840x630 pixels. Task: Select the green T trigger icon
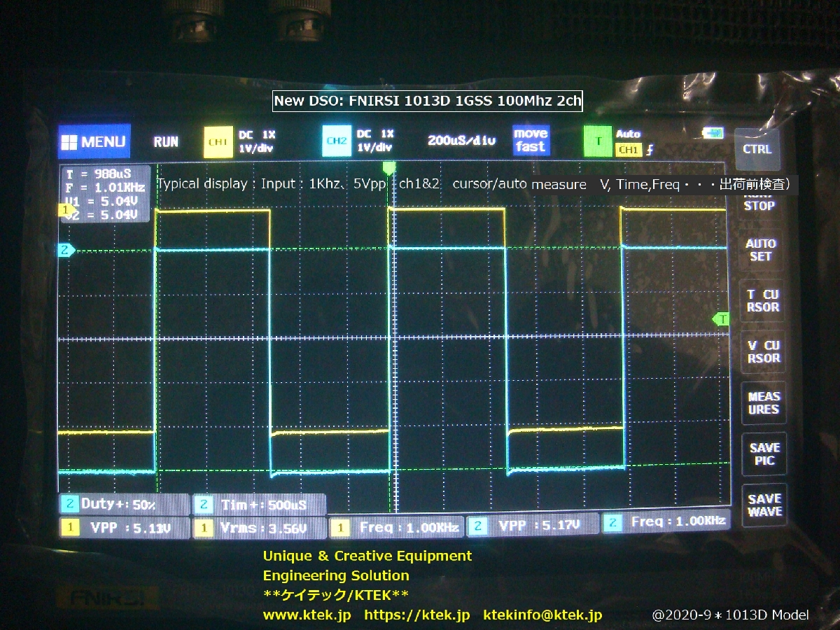point(597,141)
